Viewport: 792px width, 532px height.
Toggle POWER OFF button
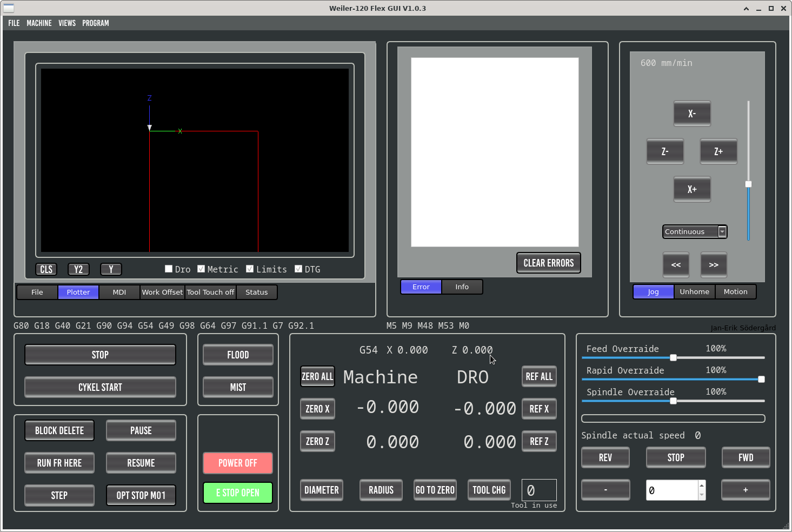(x=238, y=463)
